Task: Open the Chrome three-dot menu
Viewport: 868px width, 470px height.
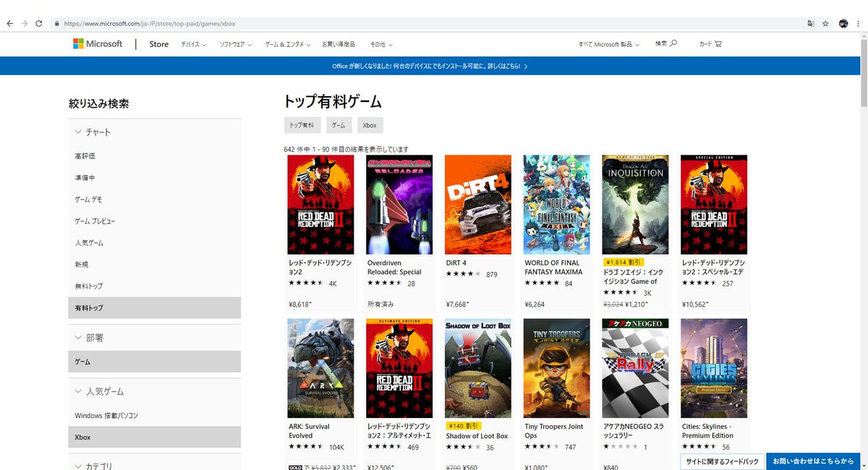Action: pyautogui.click(x=858, y=23)
